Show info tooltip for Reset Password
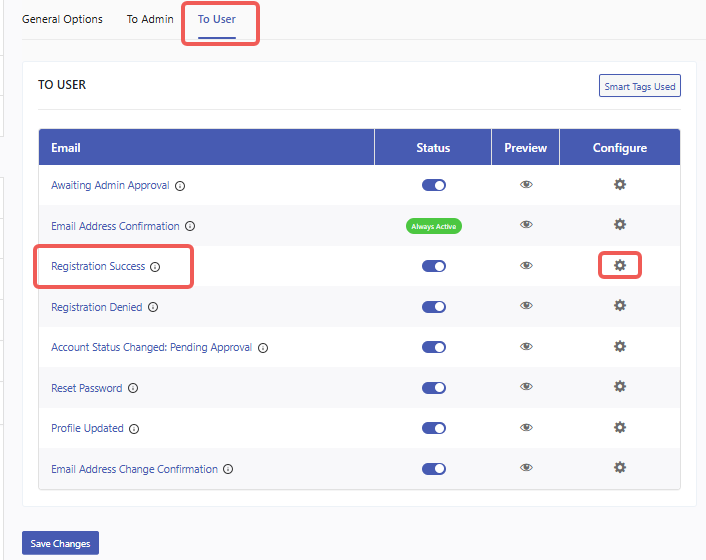The image size is (706, 560). (133, 388)
